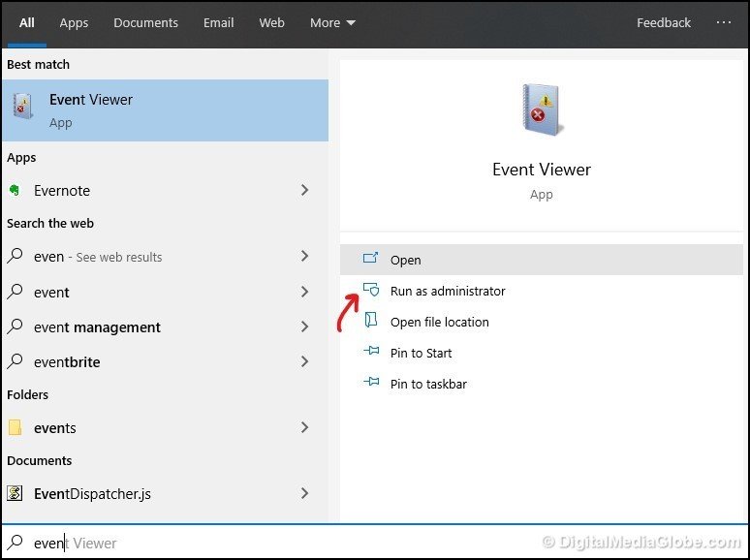Open the three-dot options menu
This screenshot has height=560, width=750.
click(x=723, y=22)
